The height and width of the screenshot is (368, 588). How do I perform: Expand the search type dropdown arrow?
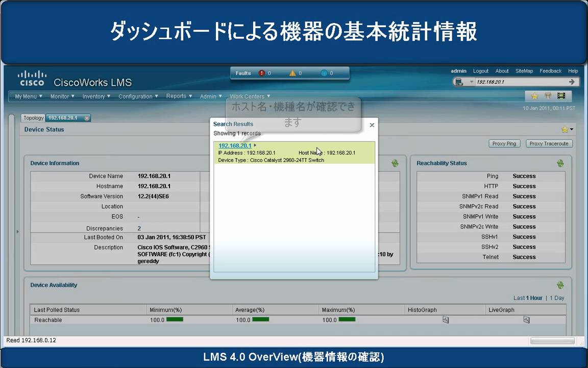(x=472, y=82)
